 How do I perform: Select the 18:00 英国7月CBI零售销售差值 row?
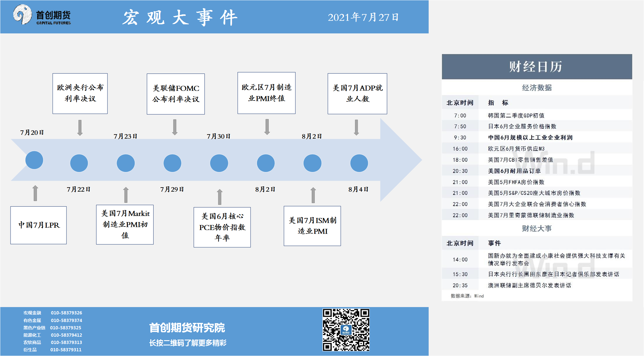[x=537, y=160]
